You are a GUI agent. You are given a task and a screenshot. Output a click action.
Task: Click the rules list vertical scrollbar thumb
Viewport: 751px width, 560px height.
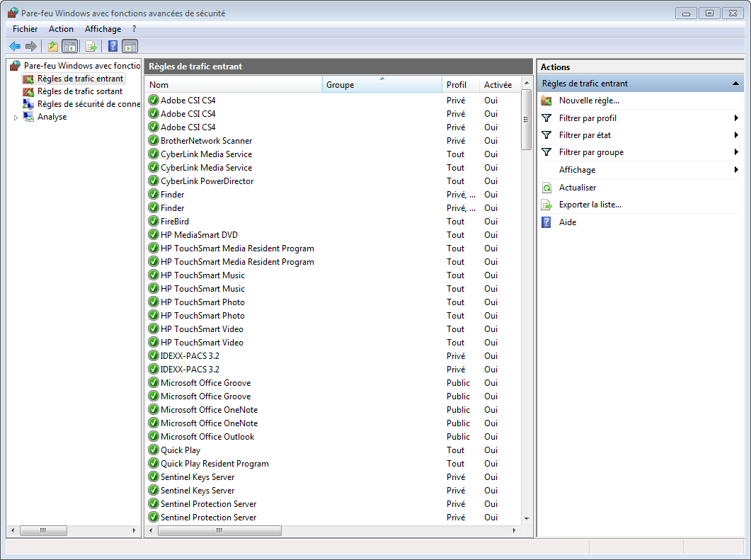click(527, 120)
